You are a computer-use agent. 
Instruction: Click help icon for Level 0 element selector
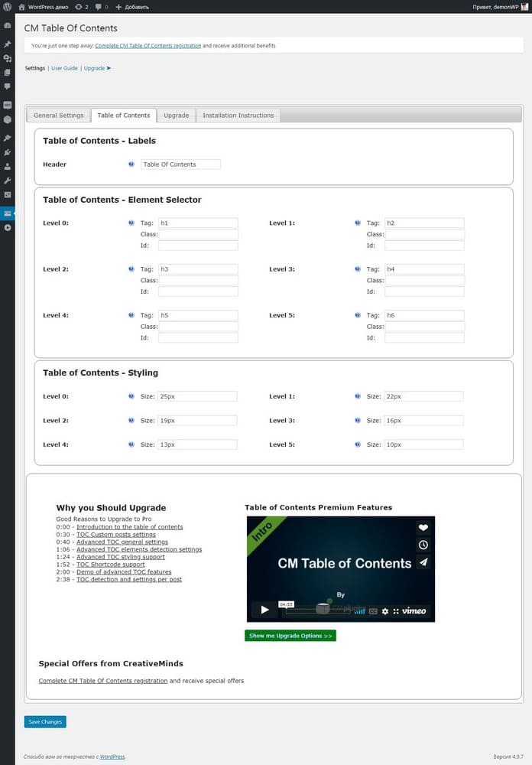pyautogui.click(x=131, y=223)
